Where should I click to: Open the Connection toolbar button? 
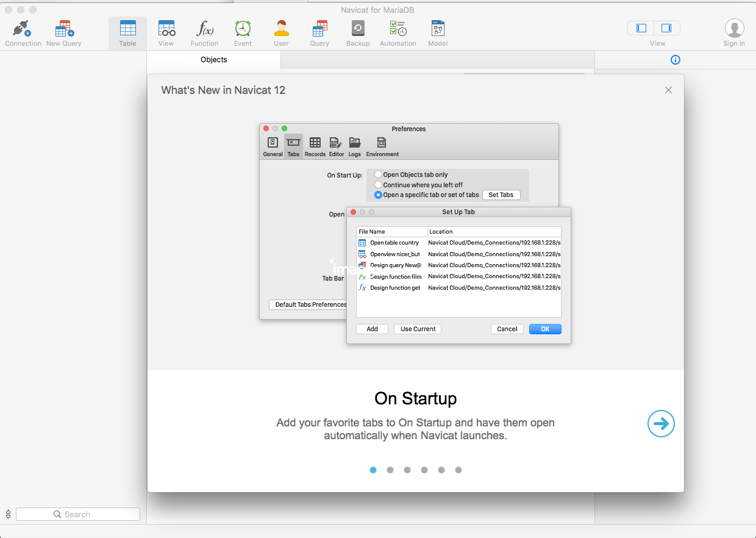tap(23, 34)
